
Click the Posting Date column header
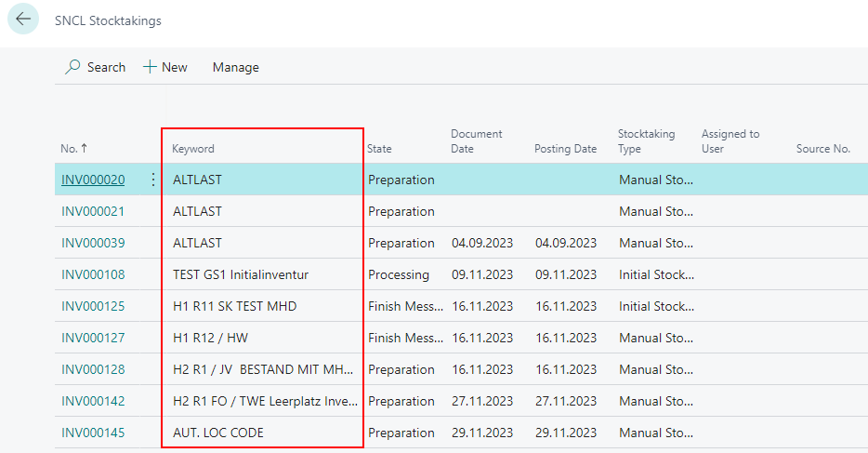[x=565, y=149]
